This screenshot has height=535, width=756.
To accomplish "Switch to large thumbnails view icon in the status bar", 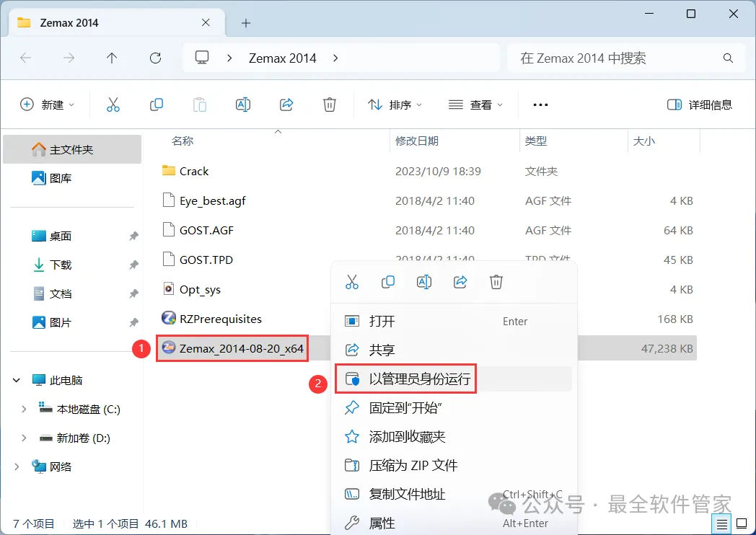I will pos(742,524).
